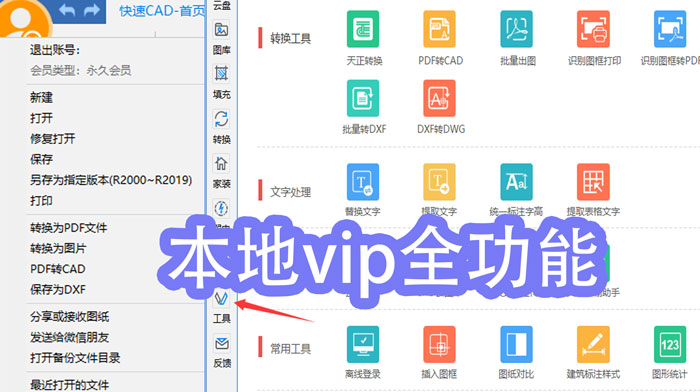Open the 图纸对比 drawing compare tool
Image resolution: width=700 pixels, height=392 pixels.
click(x=516, y=344)
